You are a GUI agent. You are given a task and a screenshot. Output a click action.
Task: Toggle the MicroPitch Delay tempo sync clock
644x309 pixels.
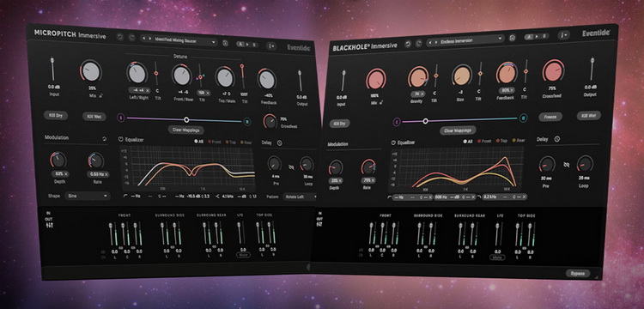[x=279, y=142]
